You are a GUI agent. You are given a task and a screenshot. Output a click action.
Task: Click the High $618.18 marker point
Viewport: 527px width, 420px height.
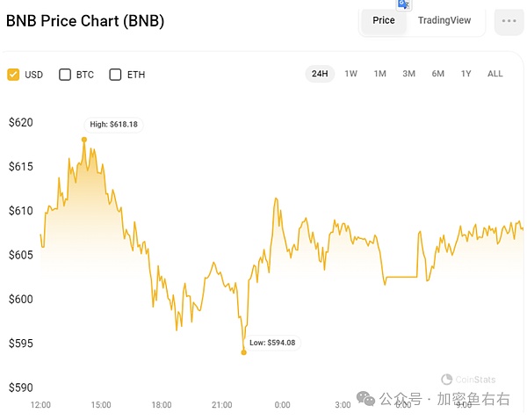pyautogui.click(x=84, y=139)
